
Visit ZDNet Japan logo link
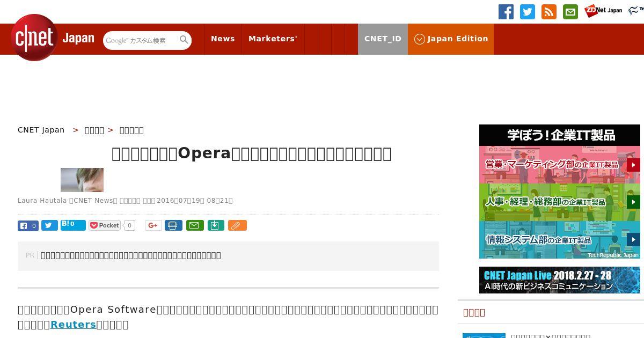tap(603, 10)
